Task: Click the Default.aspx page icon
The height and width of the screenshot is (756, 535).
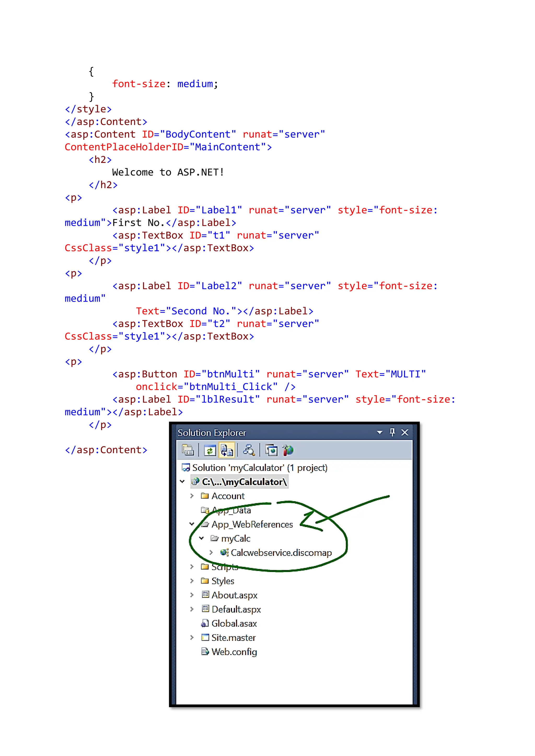Action: pos(205,609)
